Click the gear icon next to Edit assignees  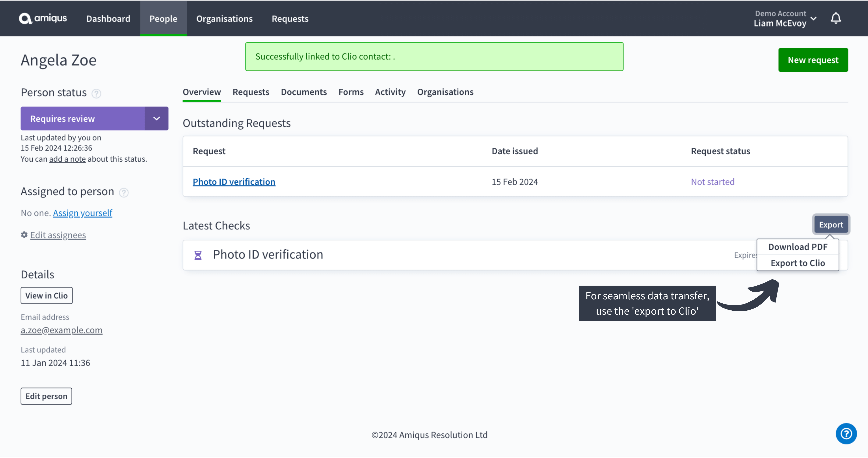tap(24, 235)
